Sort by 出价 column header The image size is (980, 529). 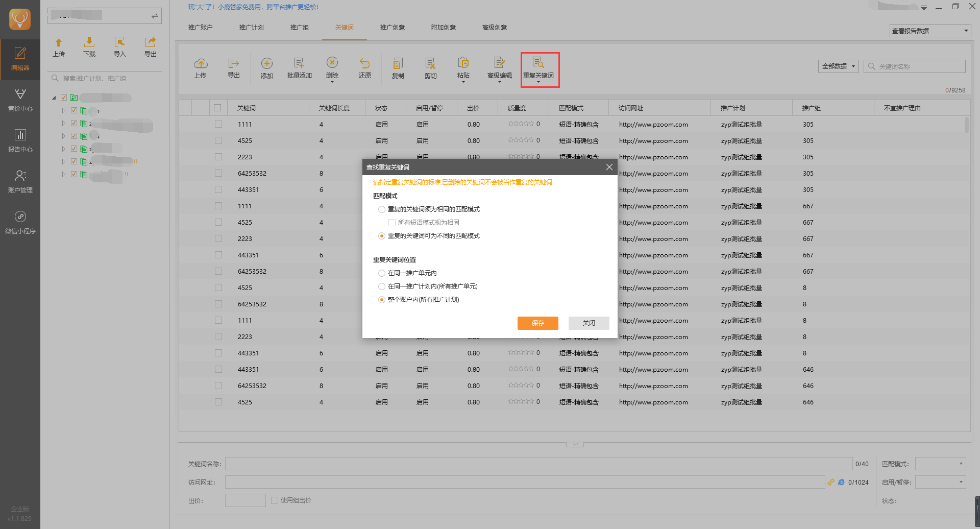pyautogui.click(x=477, y=108)
